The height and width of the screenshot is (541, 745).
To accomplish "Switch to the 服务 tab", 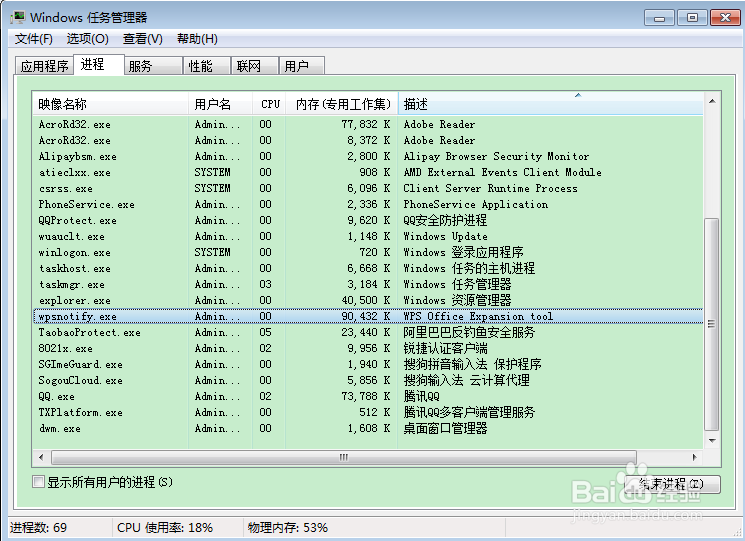I will pos(153,66).
